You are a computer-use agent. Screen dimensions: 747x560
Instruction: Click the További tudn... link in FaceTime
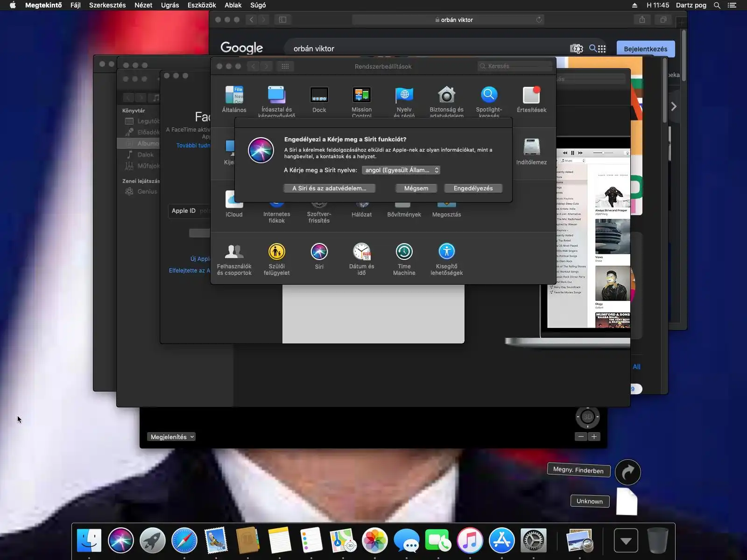click(x=193, y=146)
